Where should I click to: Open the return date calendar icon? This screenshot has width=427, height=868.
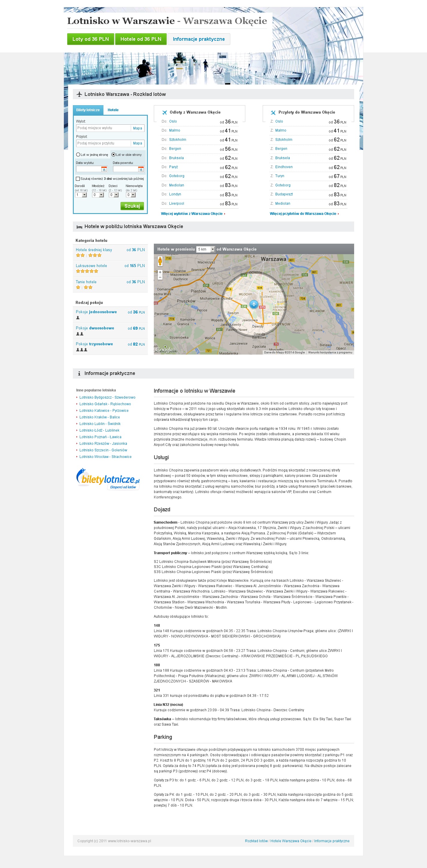click(141, 169)
